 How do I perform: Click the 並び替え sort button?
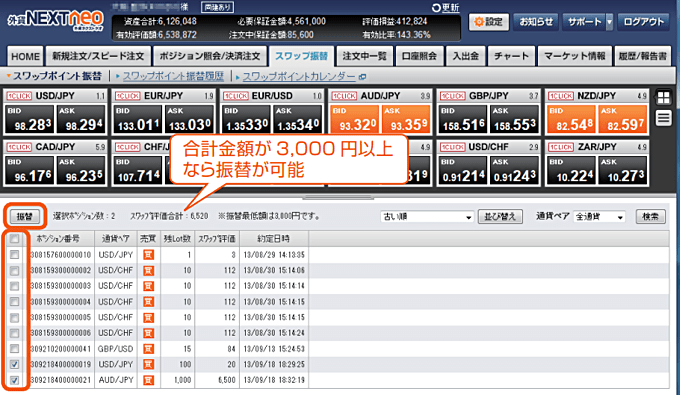[500, 216]
